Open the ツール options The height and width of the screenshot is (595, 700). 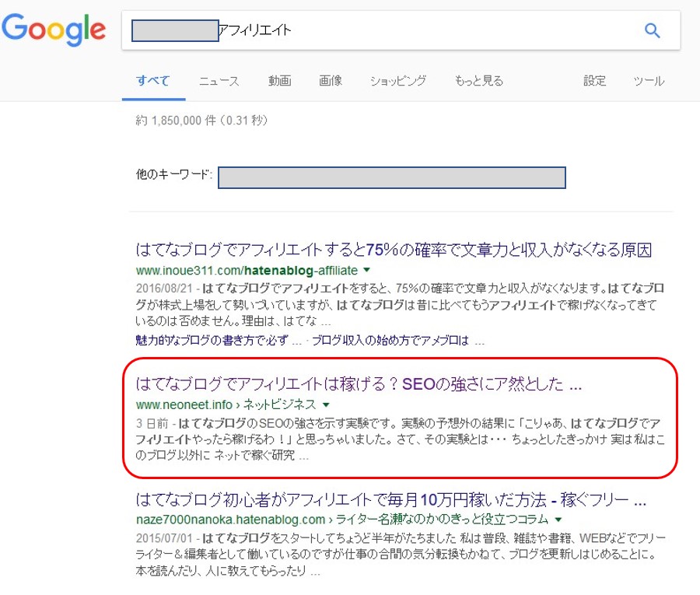coord(649,81)
